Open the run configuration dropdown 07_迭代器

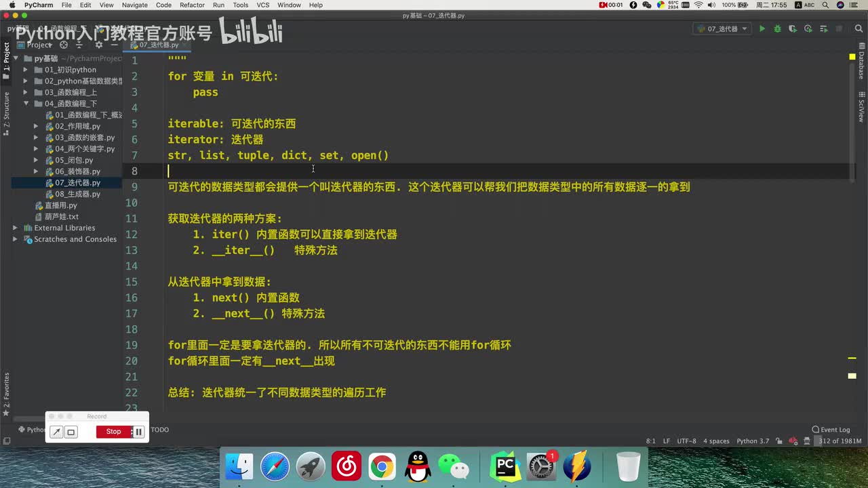click(x=722, y=29)
